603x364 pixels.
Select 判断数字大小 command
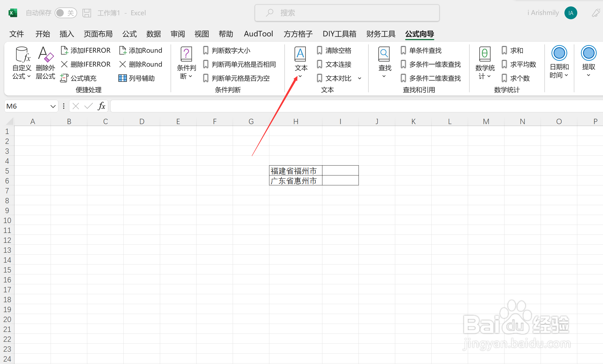227,50
